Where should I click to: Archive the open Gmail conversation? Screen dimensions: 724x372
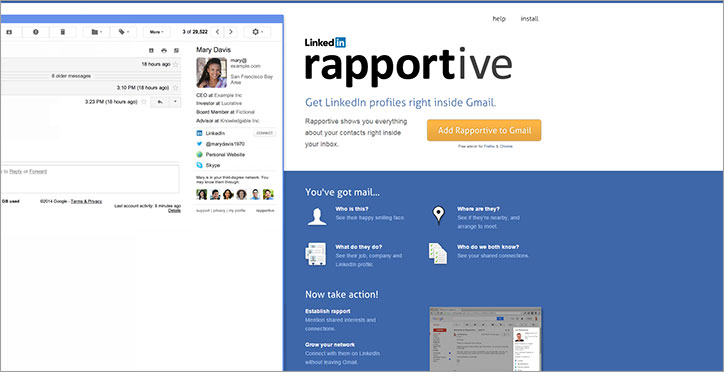click(10, 32)
